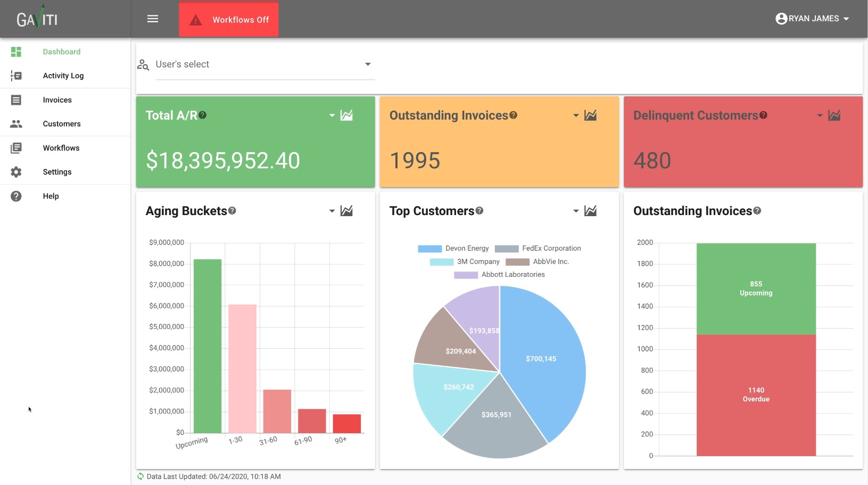Image resolution: width=868 pixels, height=485 pixels.
Task: Toggle Devon Energy legend item
Action: [453, 249]
